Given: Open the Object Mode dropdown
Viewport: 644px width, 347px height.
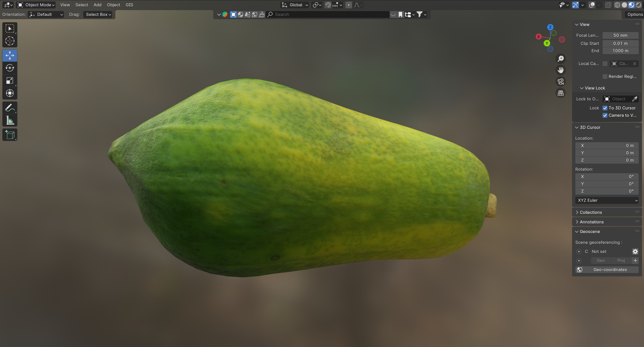Looking at the screenshot, I should 36,5.
